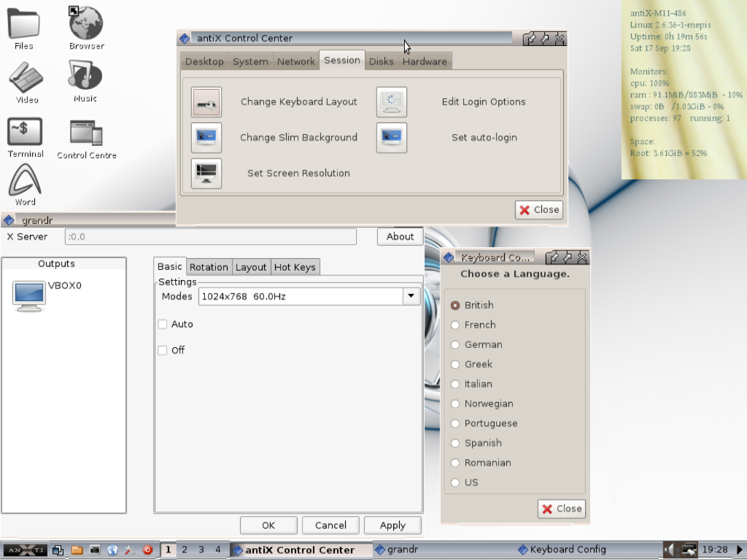The image size is (747, 560).
Task: Click the network monitor tray icon
Action: [x=689, y=550]
